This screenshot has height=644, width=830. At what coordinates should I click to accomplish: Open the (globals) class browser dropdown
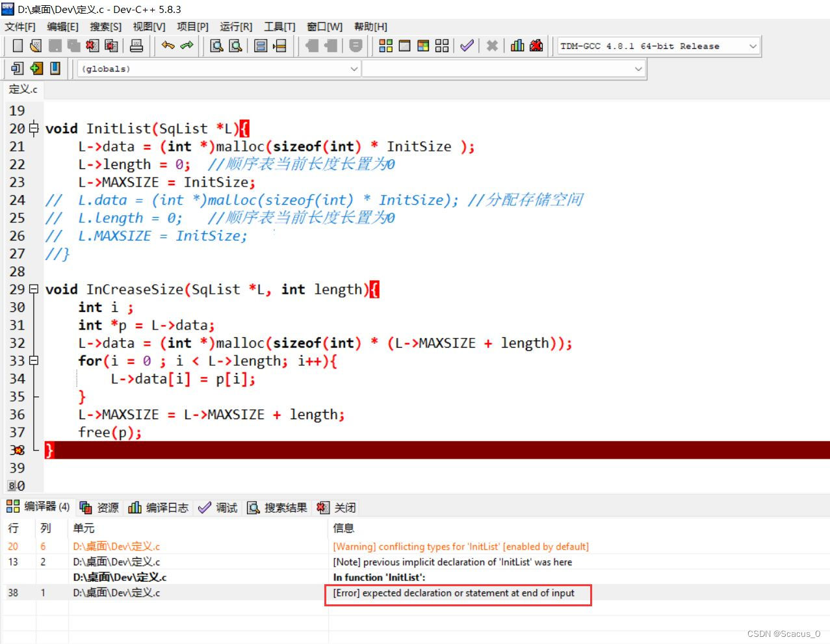[x=353, y=68]
